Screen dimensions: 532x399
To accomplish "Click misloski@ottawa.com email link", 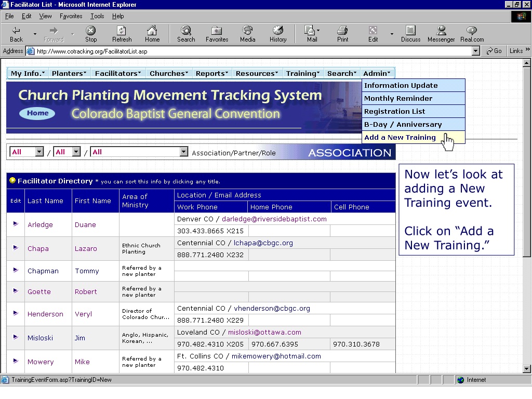I will [264, 332].
